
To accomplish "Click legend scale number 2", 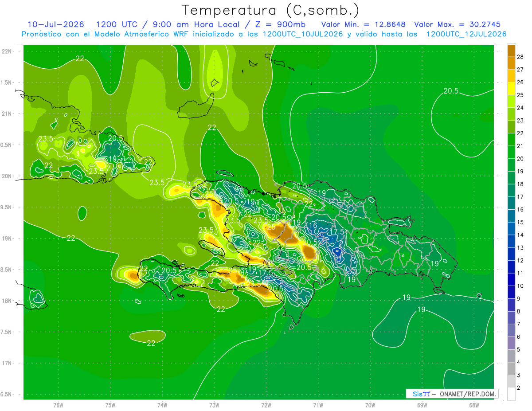I will click(519, 388).
